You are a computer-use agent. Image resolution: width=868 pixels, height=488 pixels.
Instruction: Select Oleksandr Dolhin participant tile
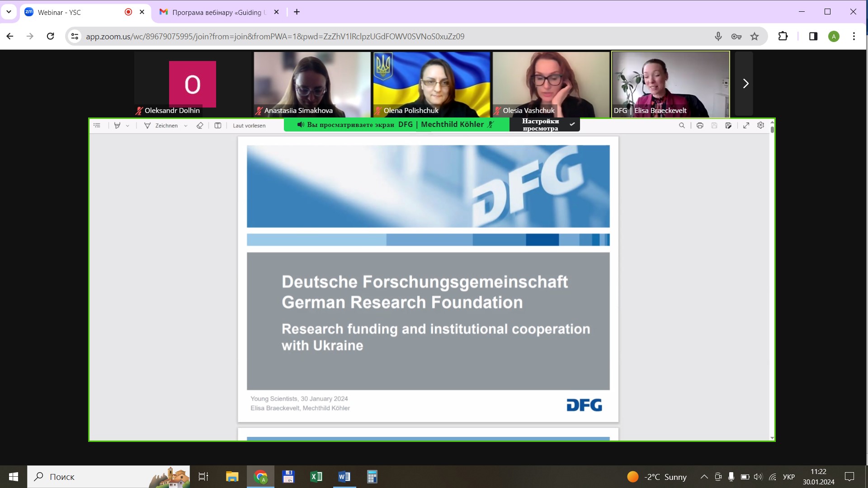point(193,84)
